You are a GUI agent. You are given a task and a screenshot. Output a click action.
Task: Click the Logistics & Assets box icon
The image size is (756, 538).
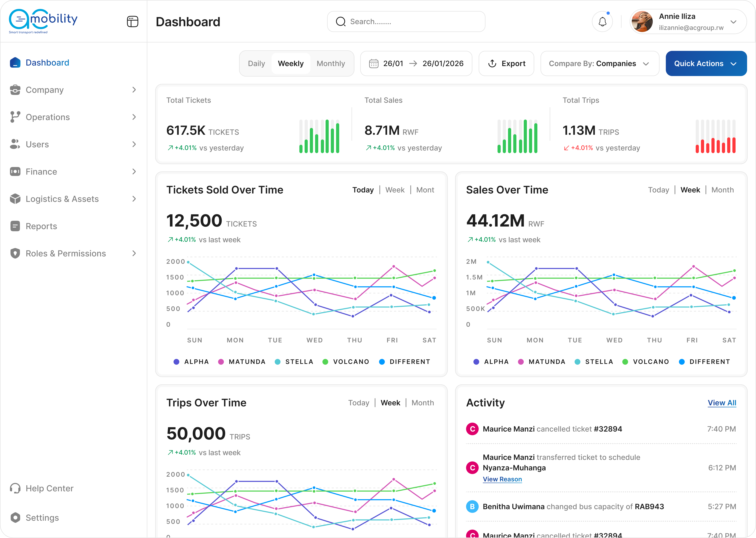tap(15, 199)
